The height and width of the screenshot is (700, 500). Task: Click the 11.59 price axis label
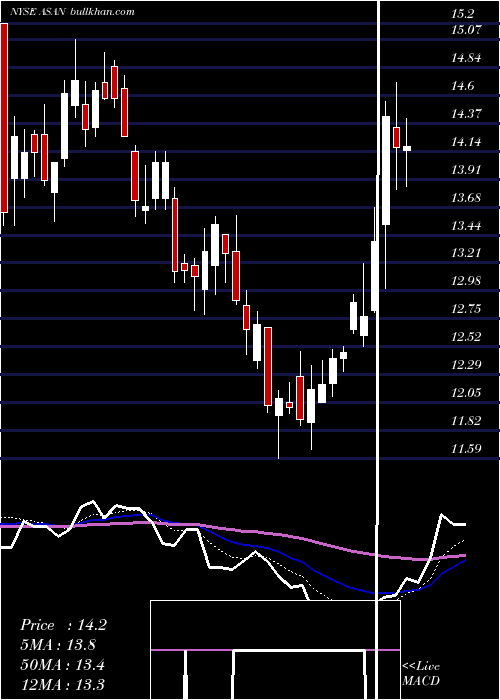point(467,448)
